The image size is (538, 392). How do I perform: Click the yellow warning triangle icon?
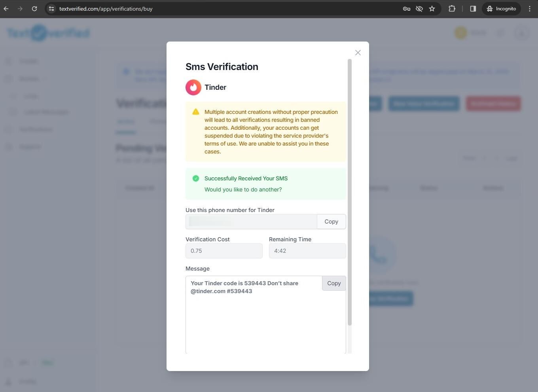(x=196, y=112)
